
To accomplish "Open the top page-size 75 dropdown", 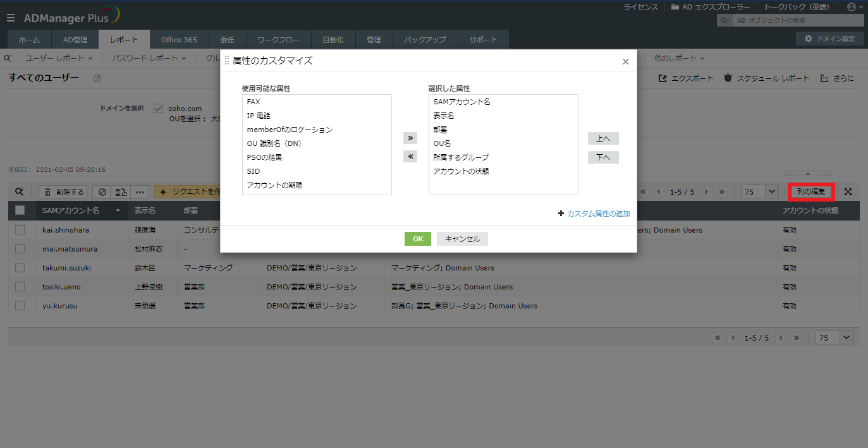I will click(x=761, y=191).
